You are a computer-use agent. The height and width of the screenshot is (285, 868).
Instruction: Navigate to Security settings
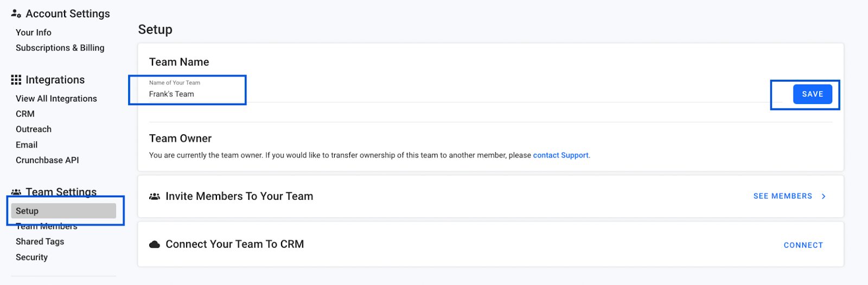click(x=31, y=257)
